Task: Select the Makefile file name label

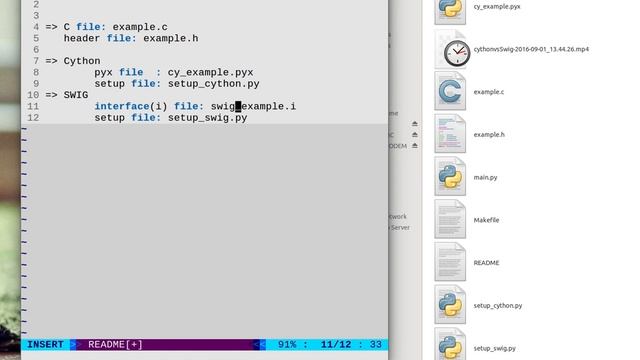Action: click(x=486, y=220)
